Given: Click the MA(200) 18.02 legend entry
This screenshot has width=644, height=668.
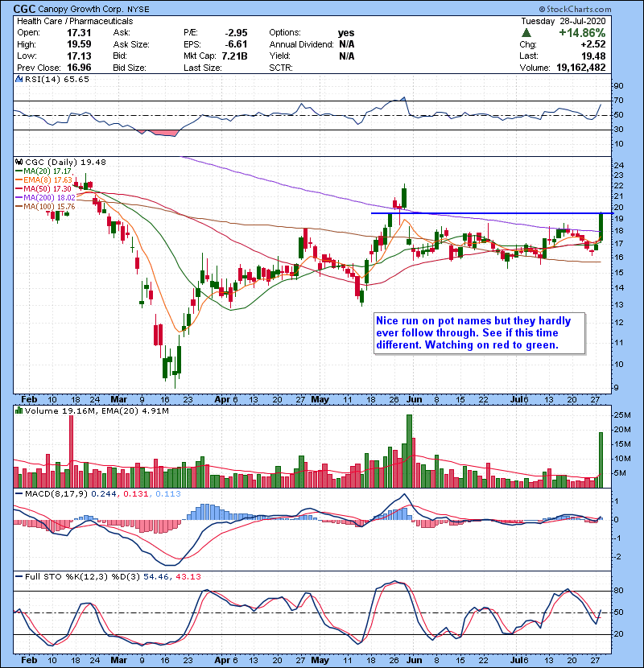Looking at the screenshot, I should pos(45,197).
